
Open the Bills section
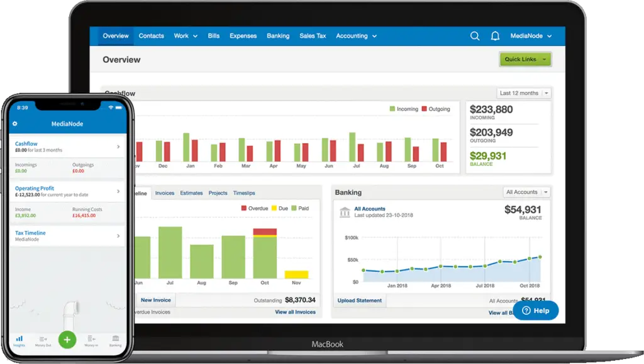coord(214,36)
